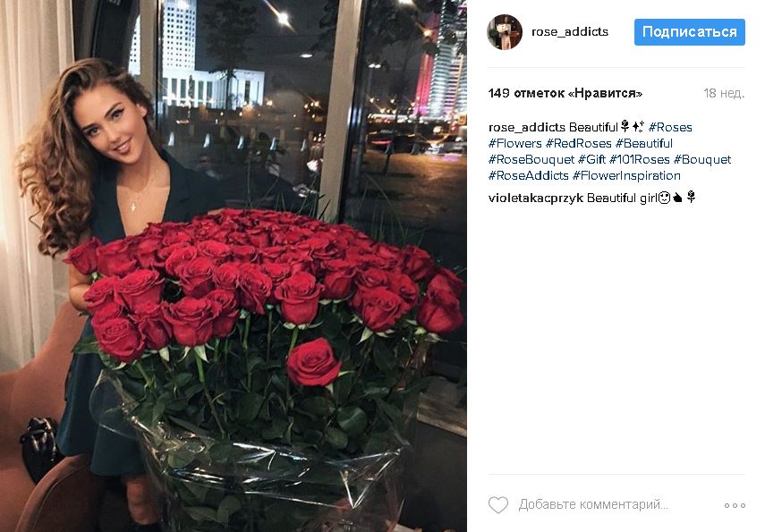This screenshot has height=532, width=765.
Task: Open the #101Roses hashtag
Action: point(640,159)
